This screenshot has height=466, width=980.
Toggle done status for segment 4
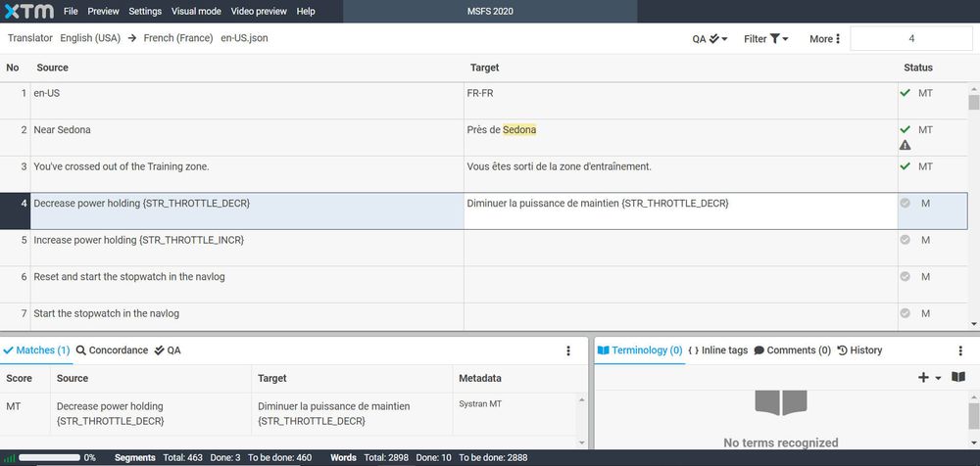point(905,203)
